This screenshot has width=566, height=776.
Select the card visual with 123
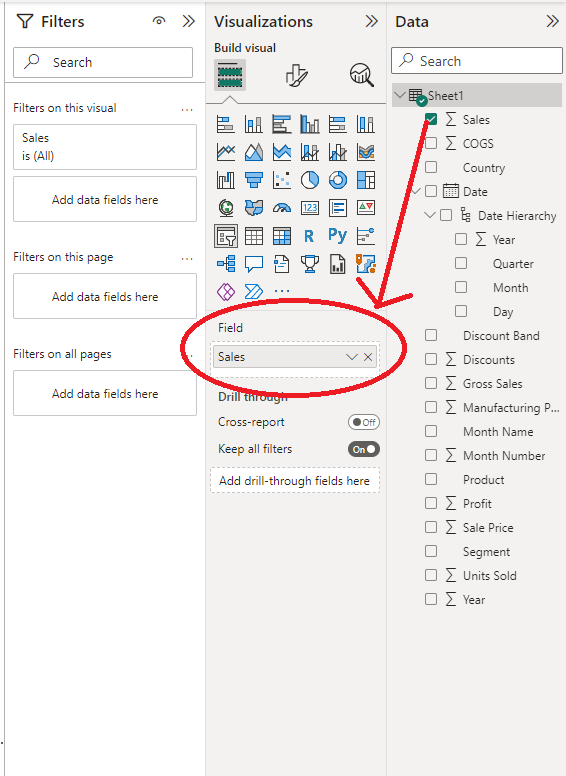(x=310, y=208)
